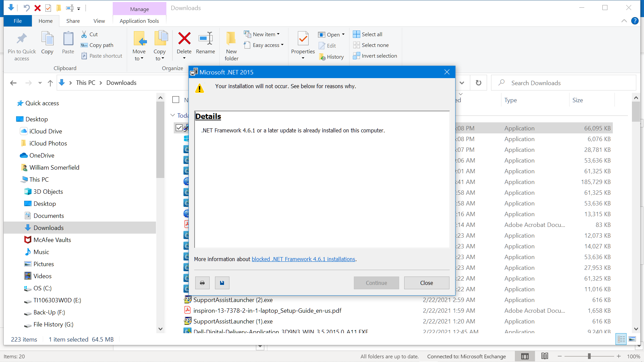Click the disabled Continue button
This screenshot has height=362, width=644.
coord(376,283)
